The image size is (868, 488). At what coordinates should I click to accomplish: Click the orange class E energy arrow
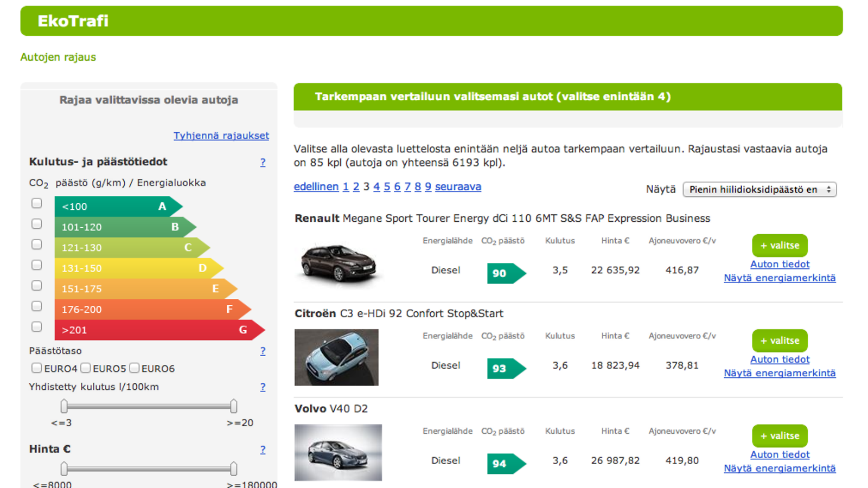click(146, 289)
